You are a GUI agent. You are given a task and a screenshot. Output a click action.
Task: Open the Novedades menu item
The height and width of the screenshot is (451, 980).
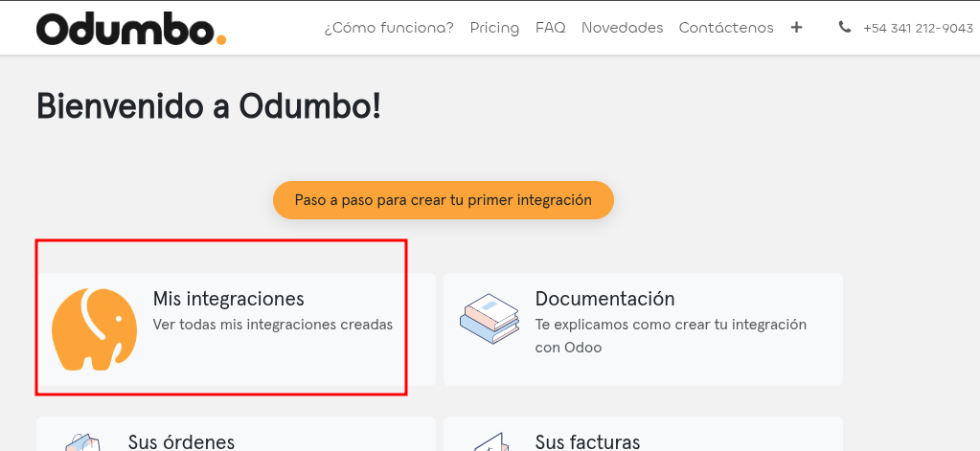coord(622,28)
